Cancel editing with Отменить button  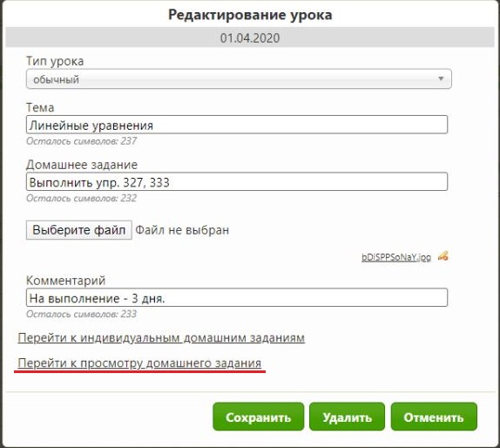(434, 417)
